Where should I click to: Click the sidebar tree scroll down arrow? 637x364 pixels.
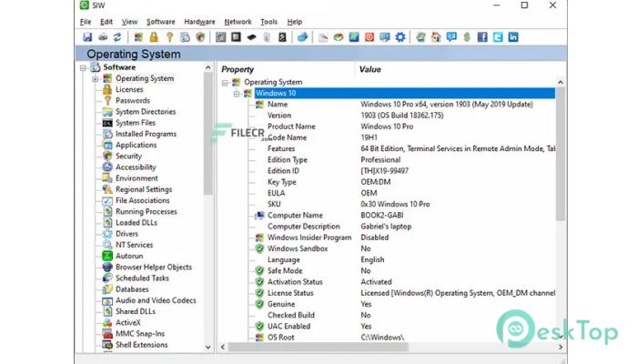[208, 348]
